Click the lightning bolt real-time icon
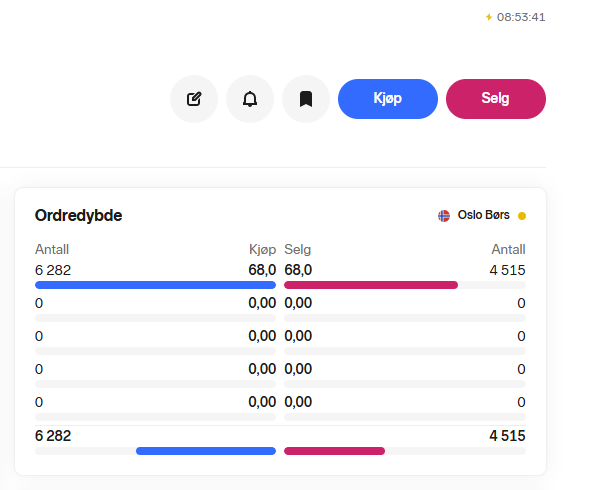The height and width of the screenshot is (490, 610). coord(488,17)
